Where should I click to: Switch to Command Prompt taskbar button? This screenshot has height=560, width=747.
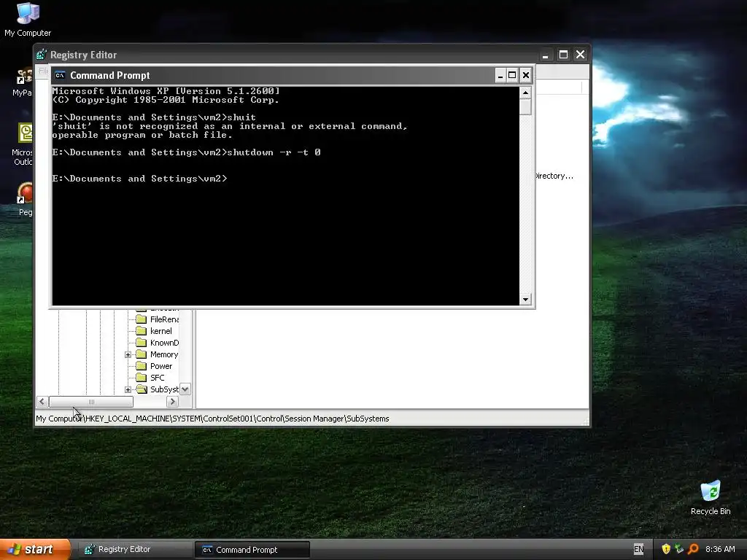pos(252,550)
